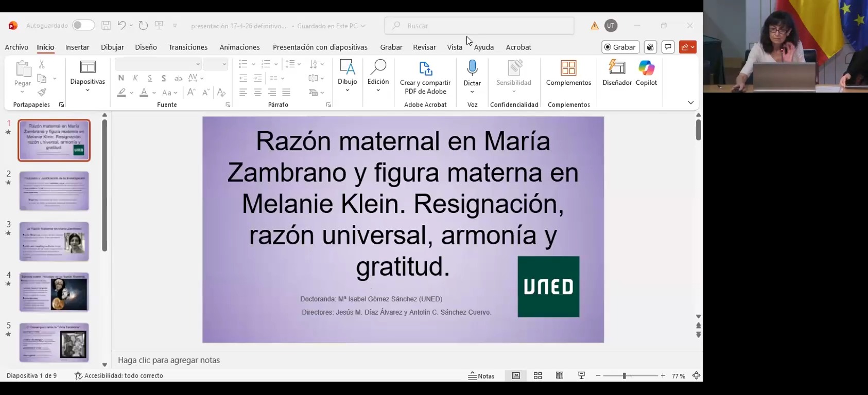Viewport: 868px width, 395px height.
Task: Click Accesibilidad: todo correcto status
Action: tap(119, 376)
